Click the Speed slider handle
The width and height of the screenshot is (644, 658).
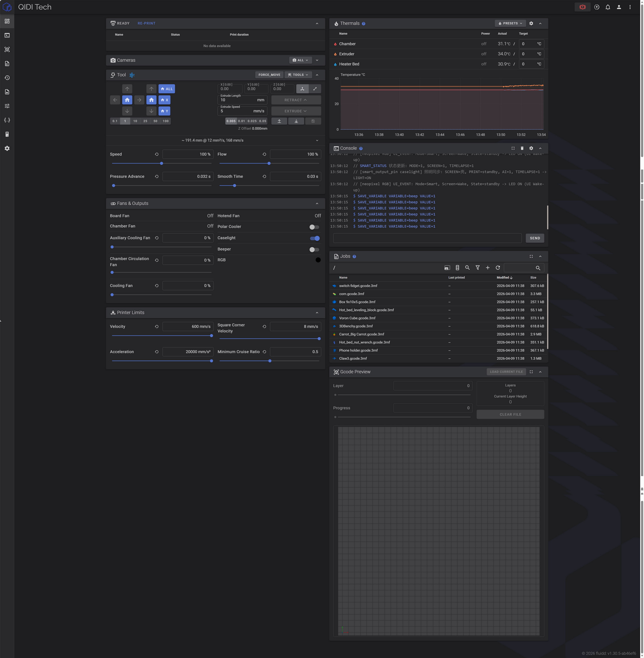(162, 163)
